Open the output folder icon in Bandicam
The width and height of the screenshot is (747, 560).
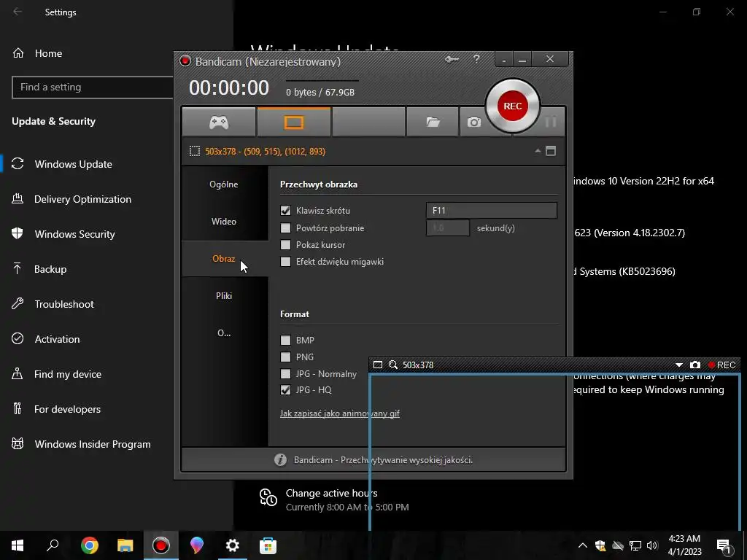click(x=433, y=122)
